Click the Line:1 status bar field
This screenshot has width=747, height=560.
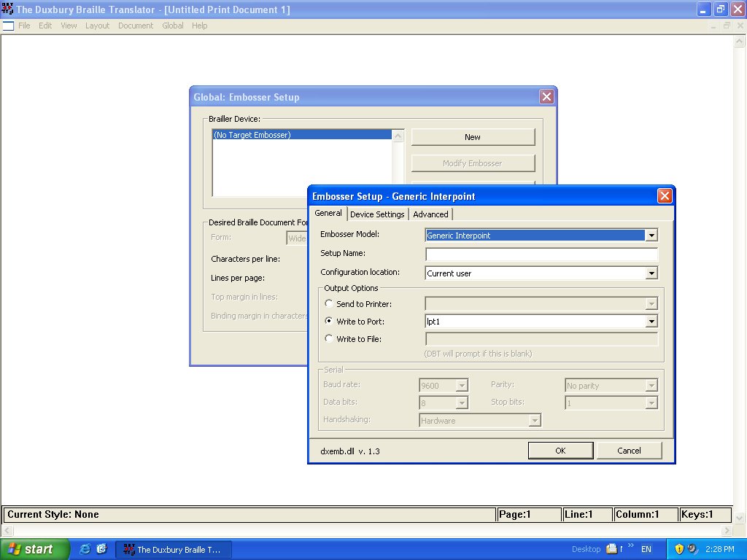pos(587,514)
